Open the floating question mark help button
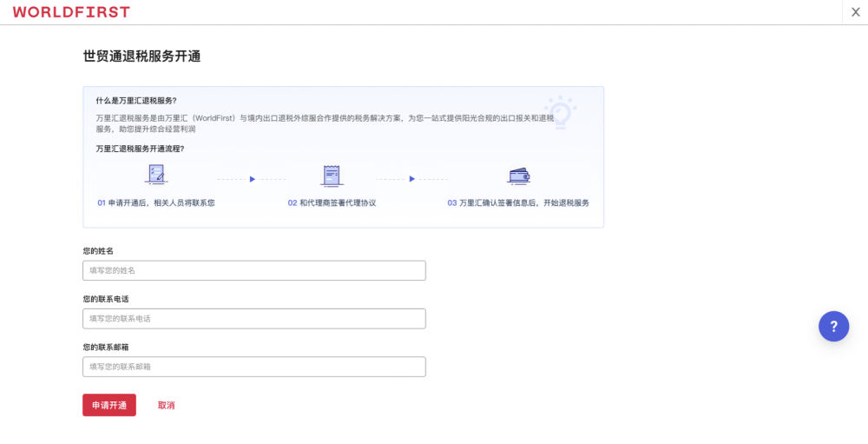Image resolution: width=868 pixels, height=444 pixels. pyautogui.click(x=833, y=326)
